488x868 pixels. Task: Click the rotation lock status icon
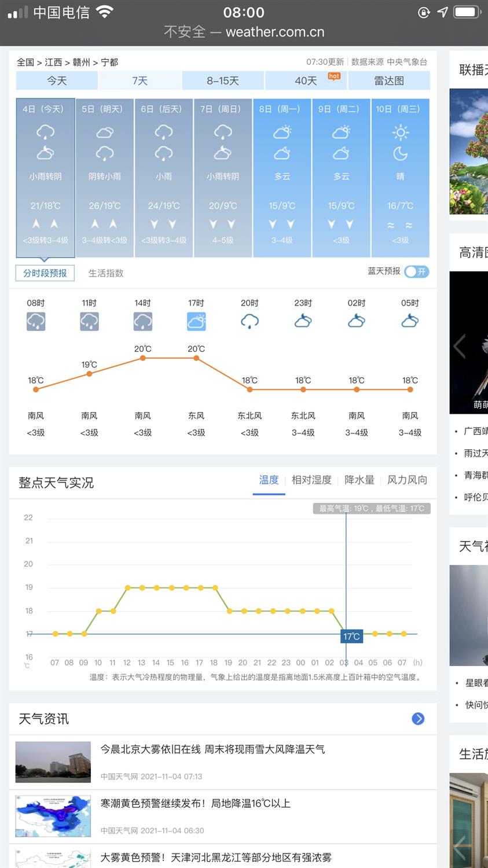[424, 12]
